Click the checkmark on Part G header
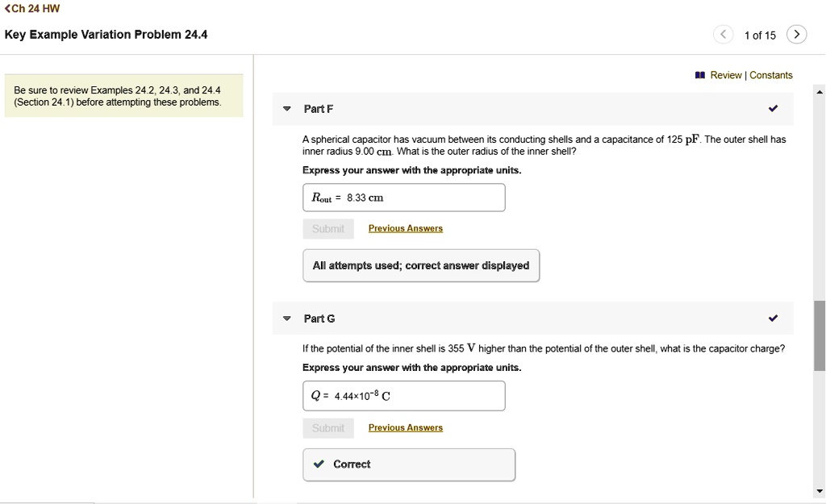The width and height of the screenshot is (826, 504). (x=773, y=318)
